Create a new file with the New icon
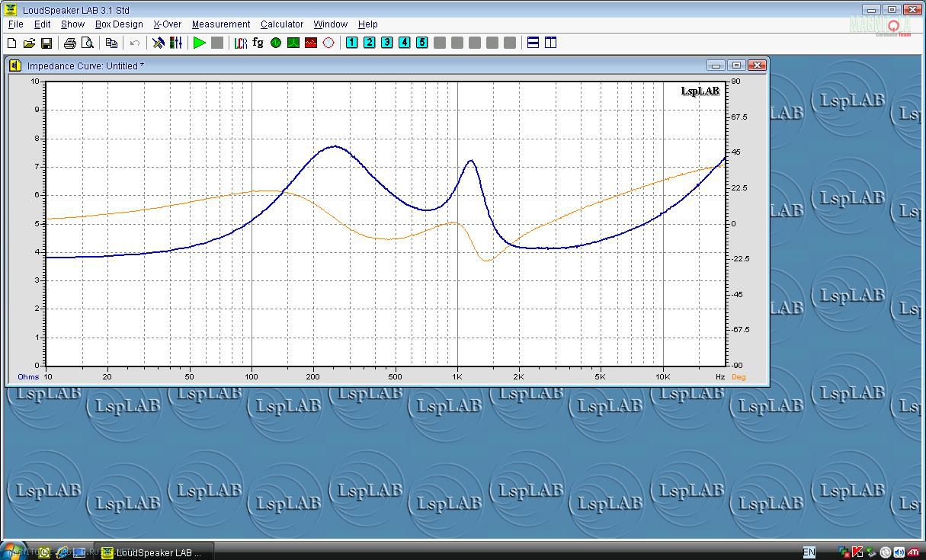The image size is (926, 560). click(x=11, y=43)
